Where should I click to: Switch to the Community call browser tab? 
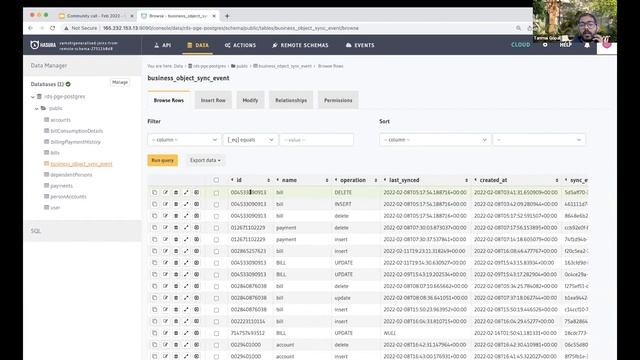click(96, 16)
